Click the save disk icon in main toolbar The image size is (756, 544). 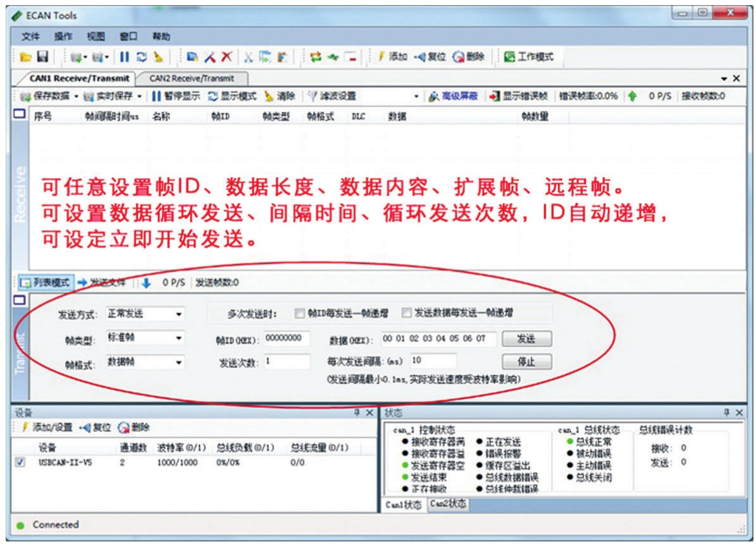coord(42,57)
